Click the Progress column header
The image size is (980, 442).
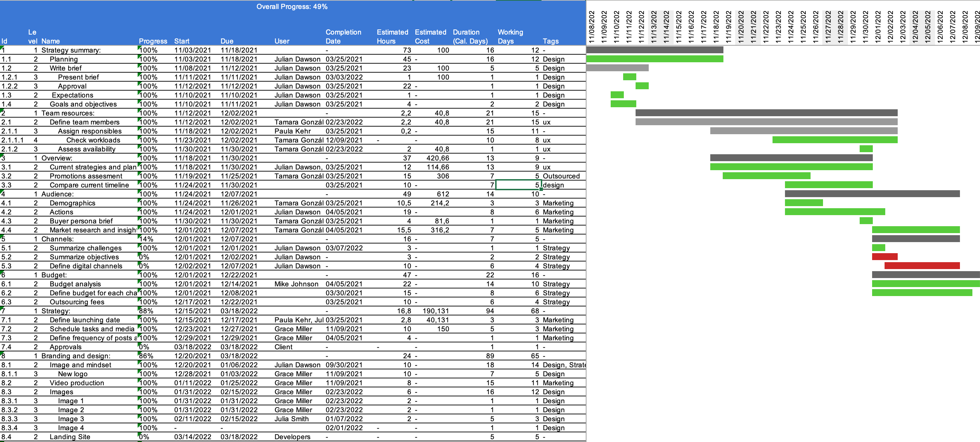tap(154, 41)
